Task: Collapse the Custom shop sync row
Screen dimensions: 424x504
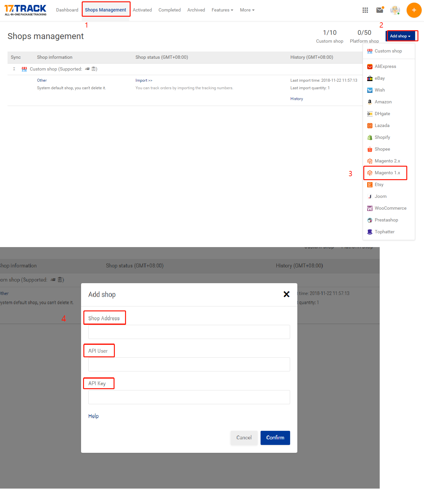Action: click(14, 69)
